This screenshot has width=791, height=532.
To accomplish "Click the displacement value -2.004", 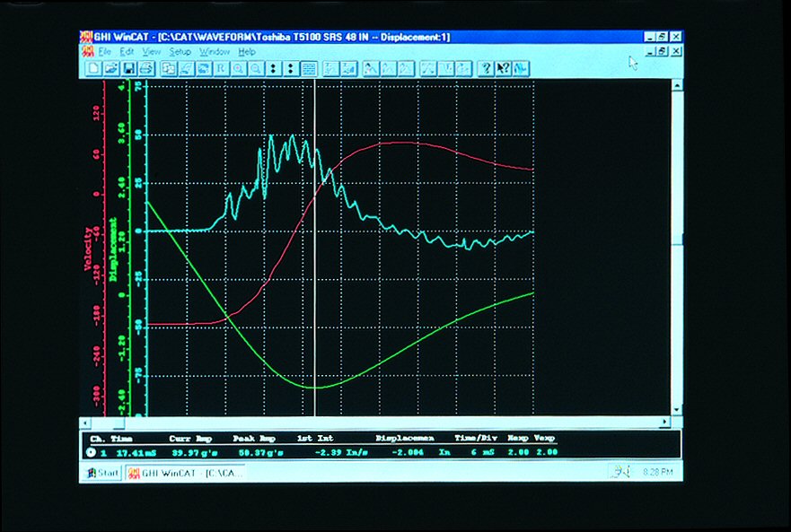I will (x=409, y=453).
